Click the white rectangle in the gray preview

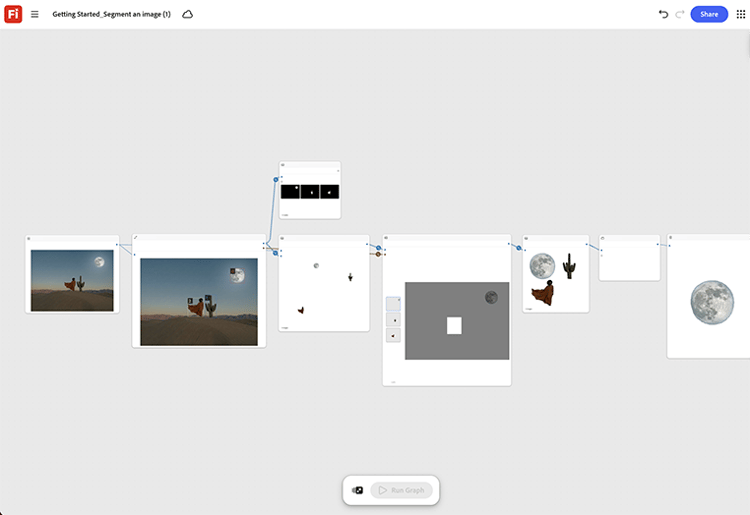click(454, 326)
